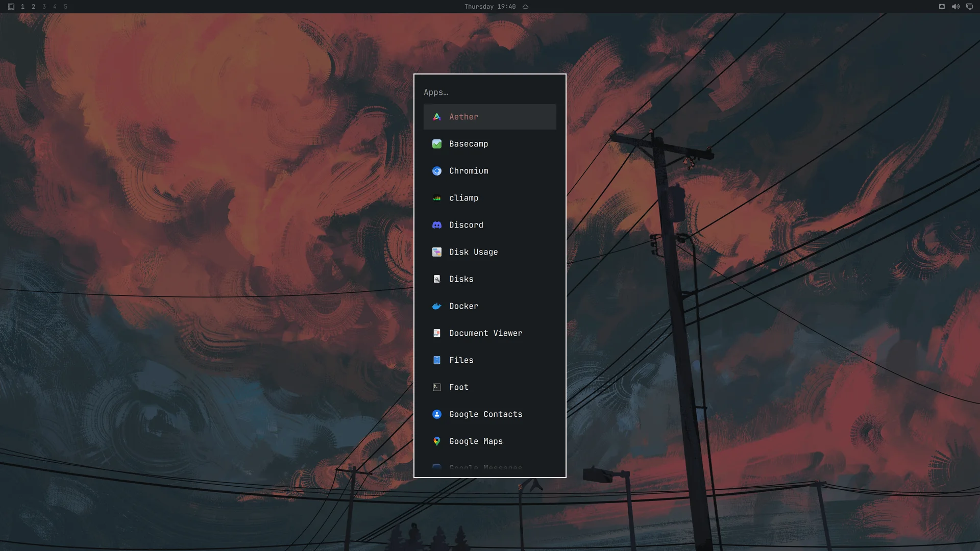Click the display monitor icon in top bar

(x=969, y=7)
